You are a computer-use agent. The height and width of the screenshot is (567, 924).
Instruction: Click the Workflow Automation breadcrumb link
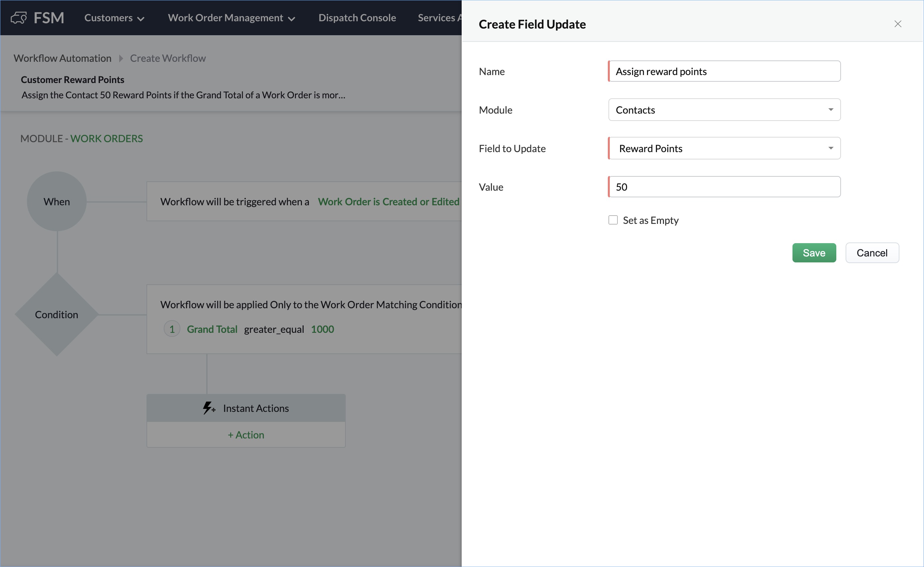pos(63,58)
